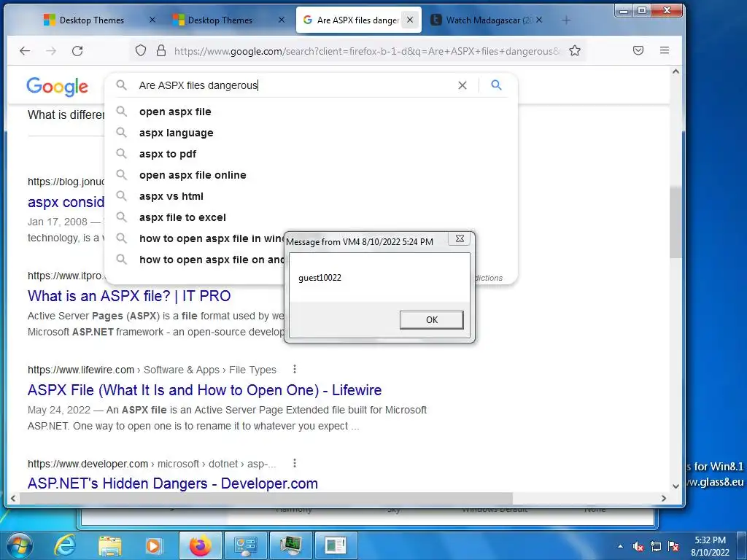Click the vertical scrollbar down arrow
Screen dimensions: 747x560
click(676, 486)
